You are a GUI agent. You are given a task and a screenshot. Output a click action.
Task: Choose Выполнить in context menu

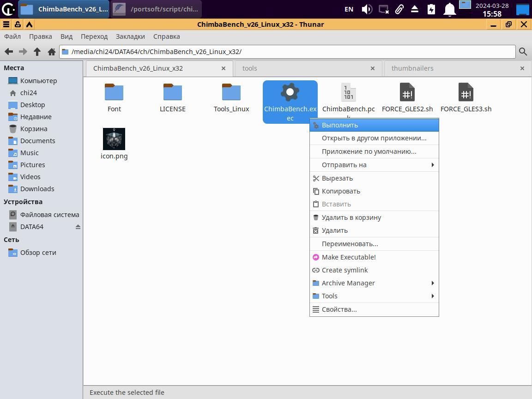coord(374,125)
